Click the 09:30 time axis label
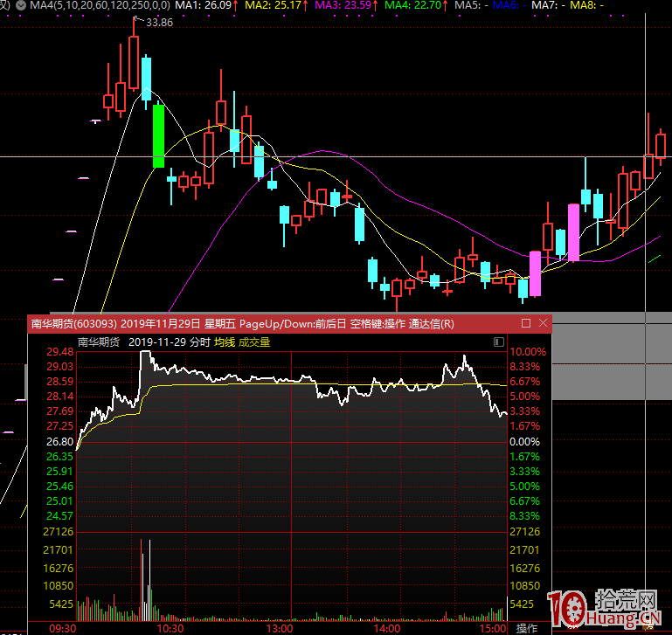672x635 pixels. (63, 629)
